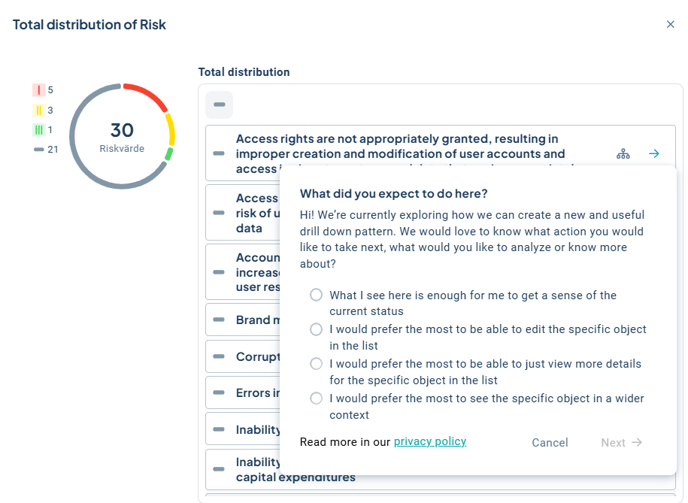This screenshot has height=503, width=688.
Task: Select 'edit the specific object' radio option
Action: pyautogui.click(x=316, y=329)
